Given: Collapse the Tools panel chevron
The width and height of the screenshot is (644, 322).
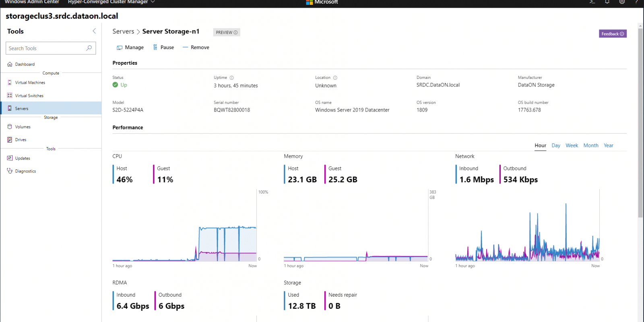Looking at the screenshot, I should tap(94, 31).
